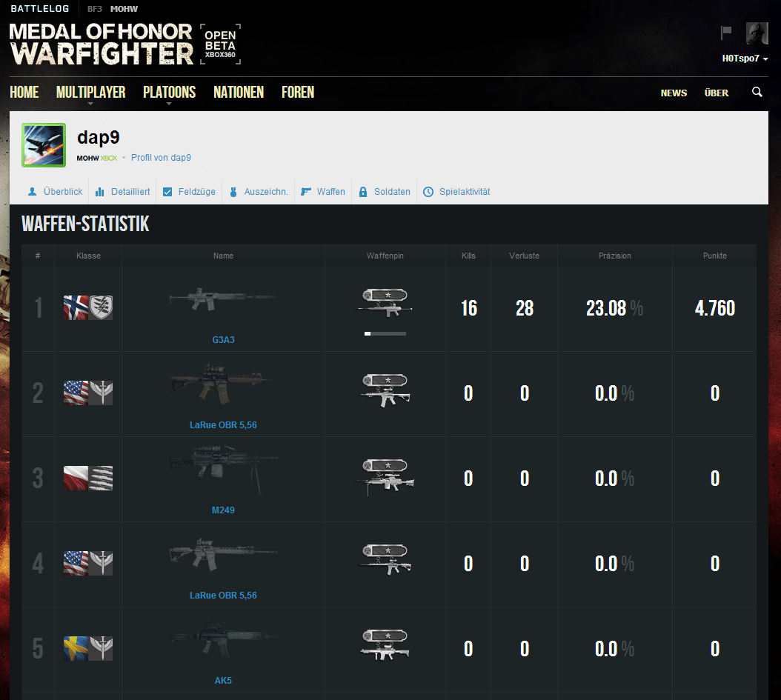Click the AK5 weapon pin icon
The width and height of the screenshot is (781, 700).
[x=385, y=645]
